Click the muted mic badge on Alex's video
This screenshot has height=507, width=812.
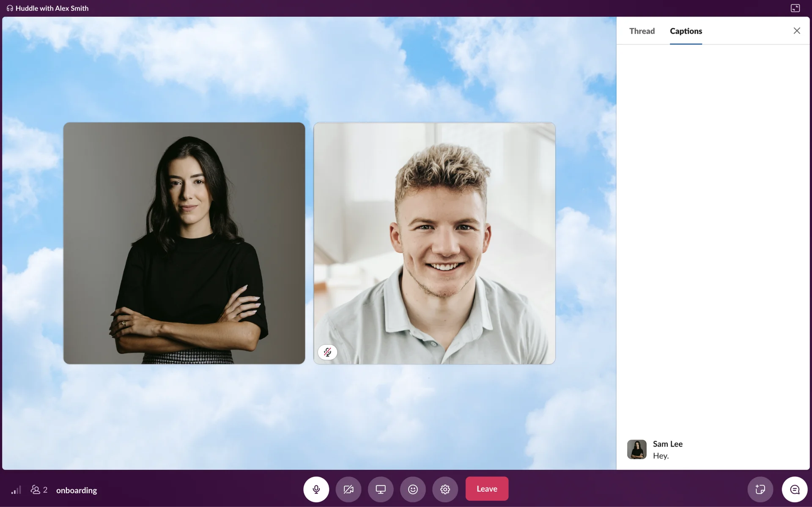coord(327,352)
